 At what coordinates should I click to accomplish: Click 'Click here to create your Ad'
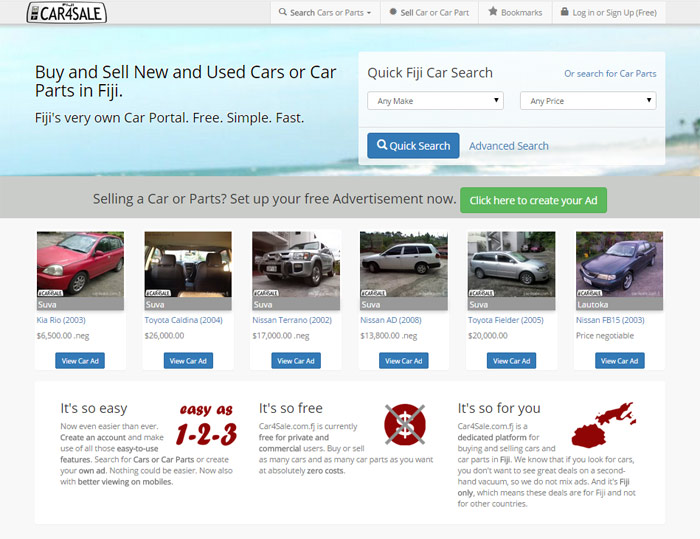click(533, 200)
